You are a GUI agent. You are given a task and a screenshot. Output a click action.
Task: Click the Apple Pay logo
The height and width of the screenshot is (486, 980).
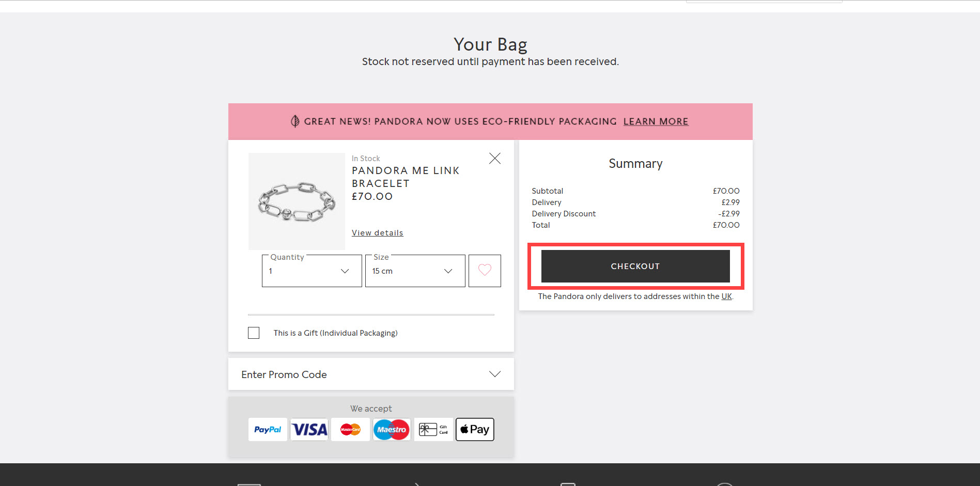[x=475, y=429]
